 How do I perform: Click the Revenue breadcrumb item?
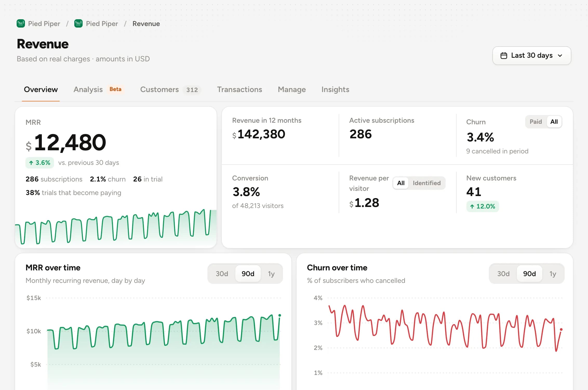point(146,24)
